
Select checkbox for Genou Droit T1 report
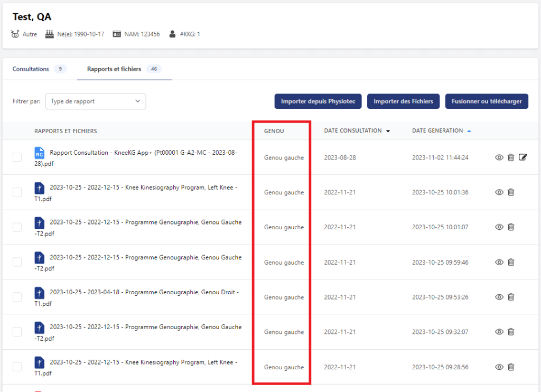(x=17, y=297)
